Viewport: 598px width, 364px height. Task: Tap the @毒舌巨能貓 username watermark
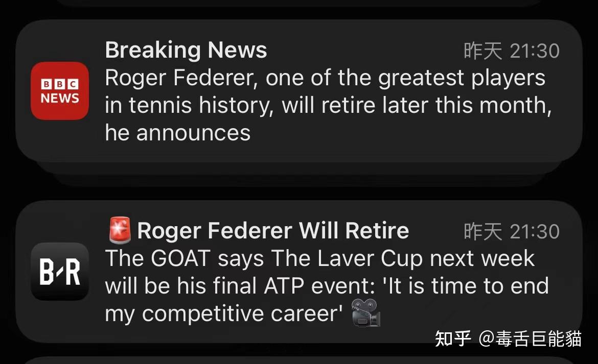(530, 338)
